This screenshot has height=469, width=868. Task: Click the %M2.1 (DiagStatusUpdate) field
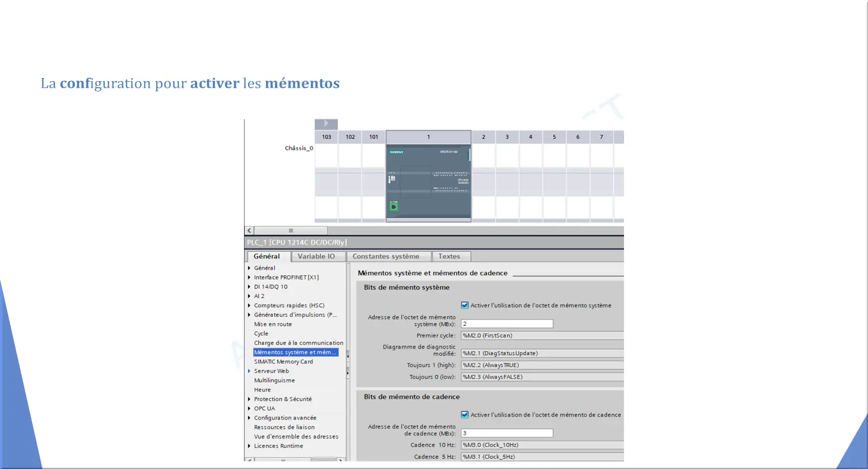pyautogui.click(x=542, y=353)
